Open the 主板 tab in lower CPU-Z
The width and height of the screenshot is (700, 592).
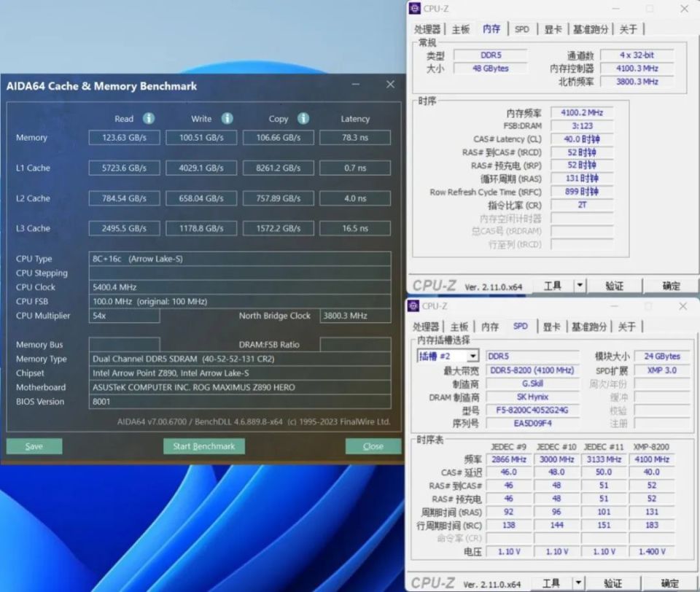(x=459, y=327)
